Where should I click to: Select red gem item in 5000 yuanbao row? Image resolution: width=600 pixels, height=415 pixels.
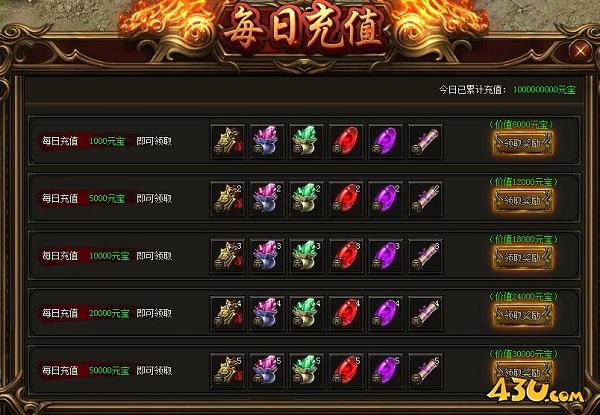[346, 199]
